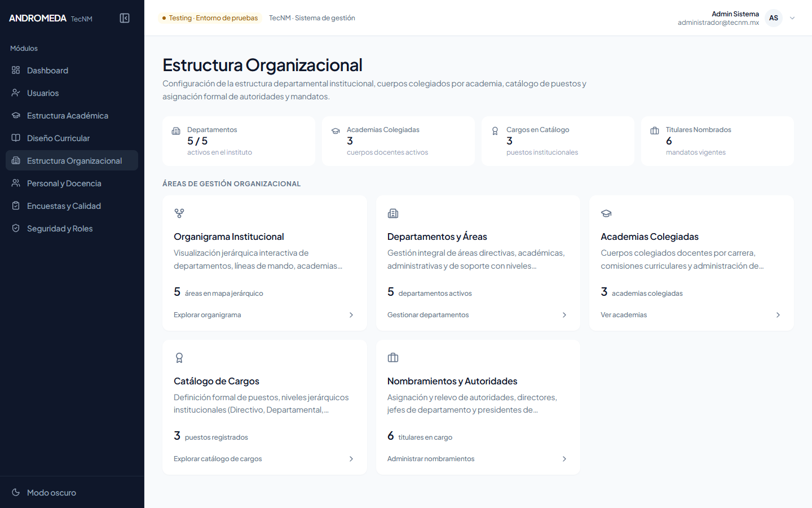Collapse the sidebar with the panel icon

coord(125,18)
